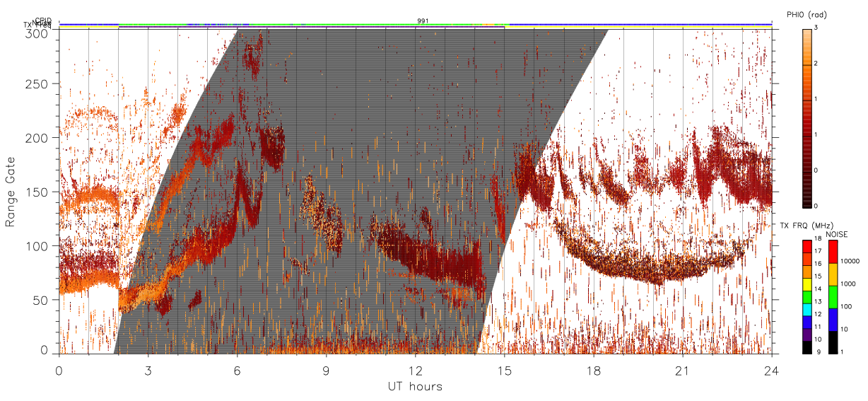Click the 'UT hours' axis label
Viewport: 868px width, 401px height.
click(415, 386)
